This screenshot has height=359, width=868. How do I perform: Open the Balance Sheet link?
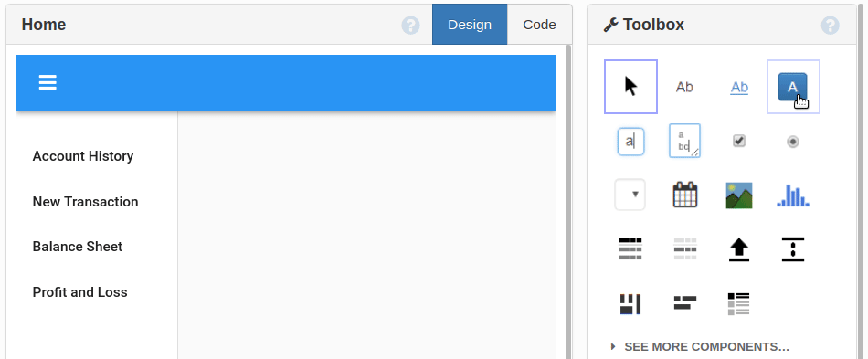pos(78,246)
